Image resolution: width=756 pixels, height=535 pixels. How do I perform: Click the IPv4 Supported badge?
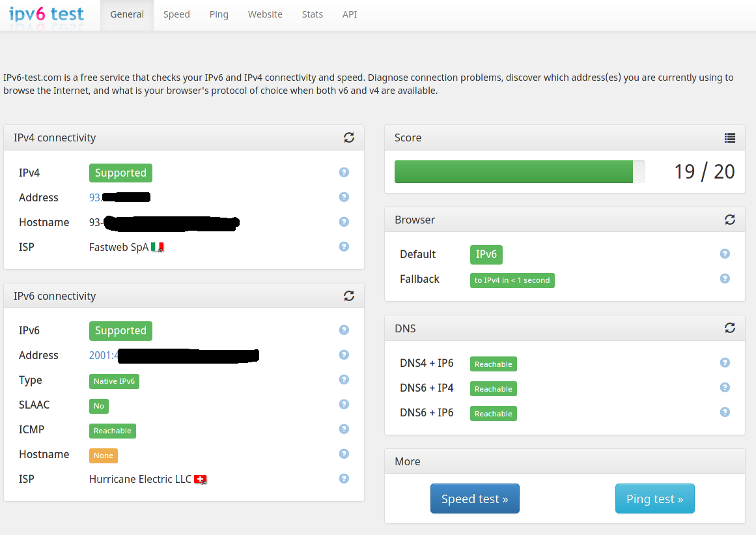click(x=120, y=173)
